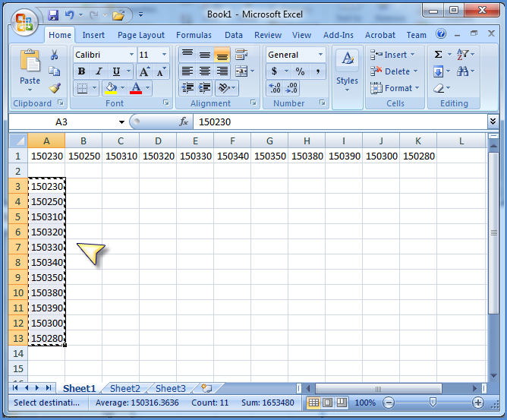Copy selection using the Copy icon
The height and width of the screenshot is (420, 507).
pyautogui.click(x=54, y=71)
